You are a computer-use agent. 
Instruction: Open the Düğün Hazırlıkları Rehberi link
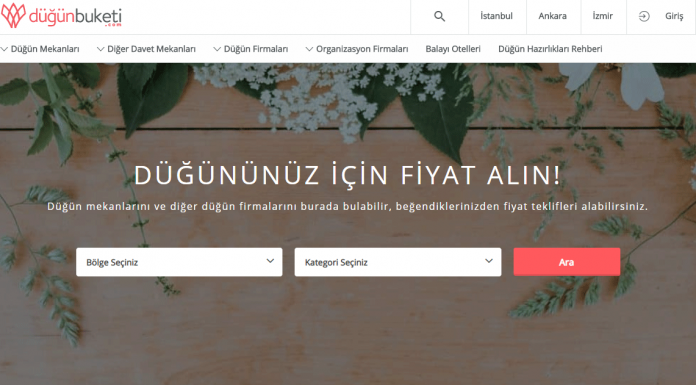coord(550,49)
